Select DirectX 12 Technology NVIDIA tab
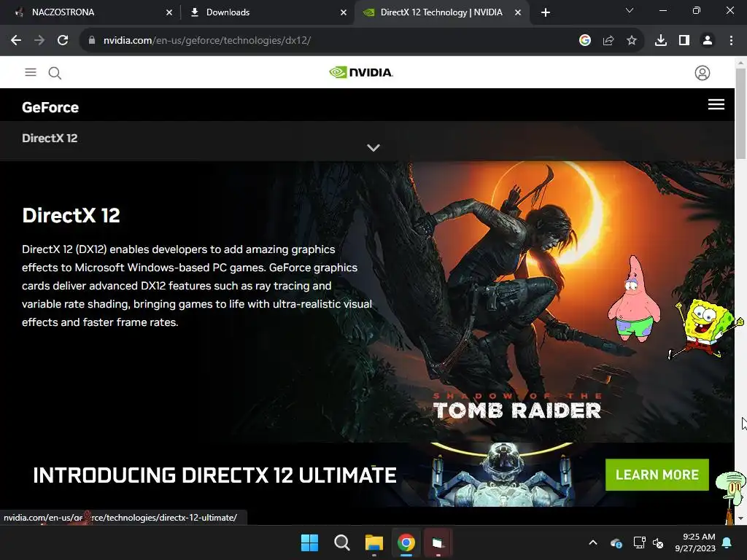Screen dimensions: 747x560 pyautogui.click(x=441, y=12)
